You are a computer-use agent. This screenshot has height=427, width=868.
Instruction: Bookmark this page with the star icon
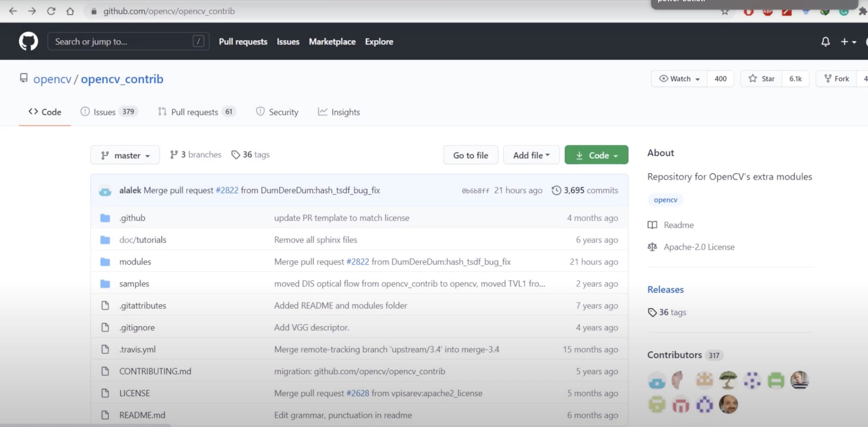tap(725, 12)
